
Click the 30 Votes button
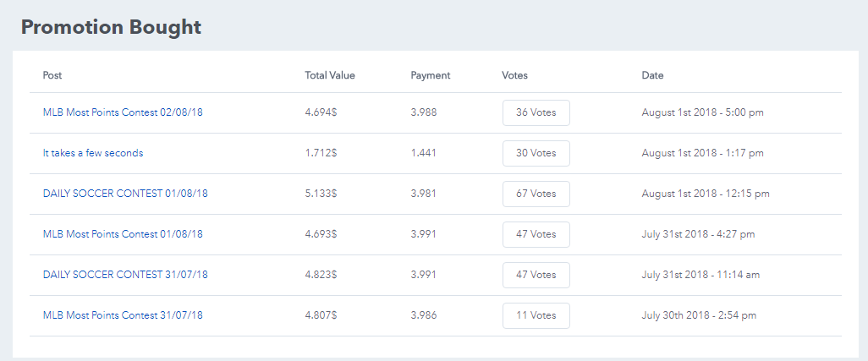click(536, 153)
